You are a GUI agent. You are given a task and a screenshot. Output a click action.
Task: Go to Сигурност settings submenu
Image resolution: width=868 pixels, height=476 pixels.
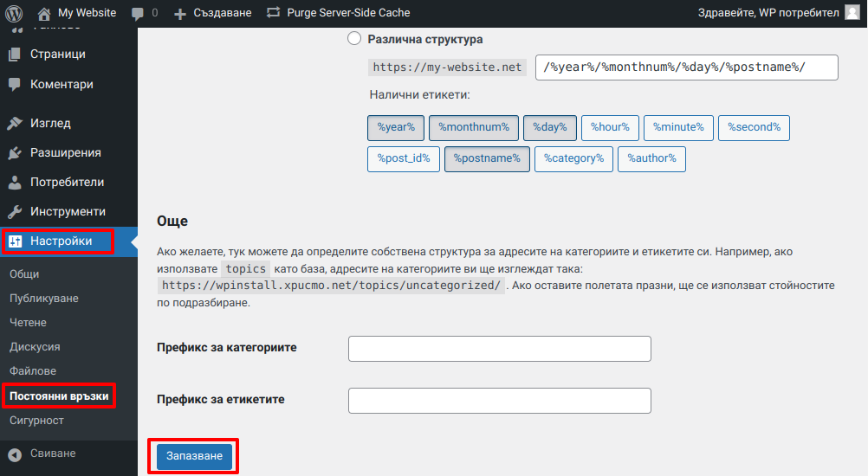pyautogui.click(x=36, y=420)
